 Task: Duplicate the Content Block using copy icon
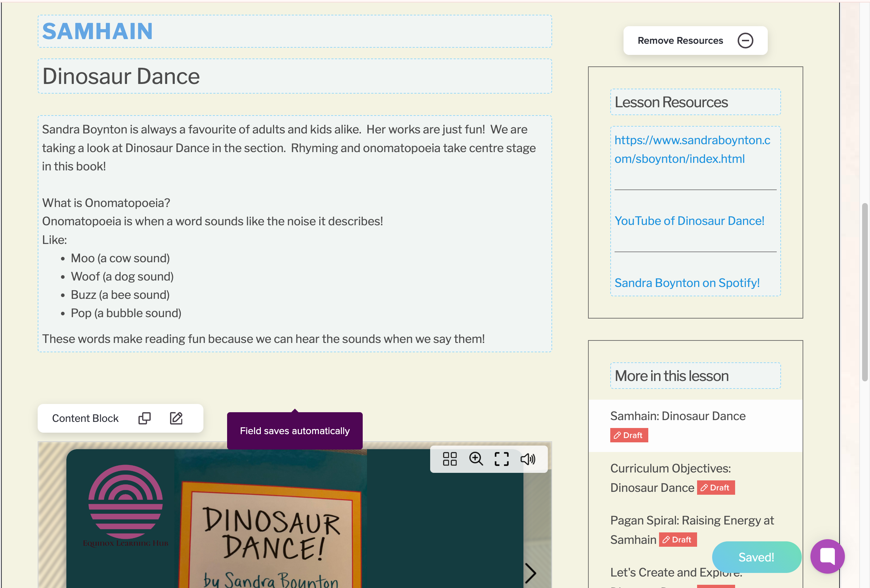click(x=145, y=418)
